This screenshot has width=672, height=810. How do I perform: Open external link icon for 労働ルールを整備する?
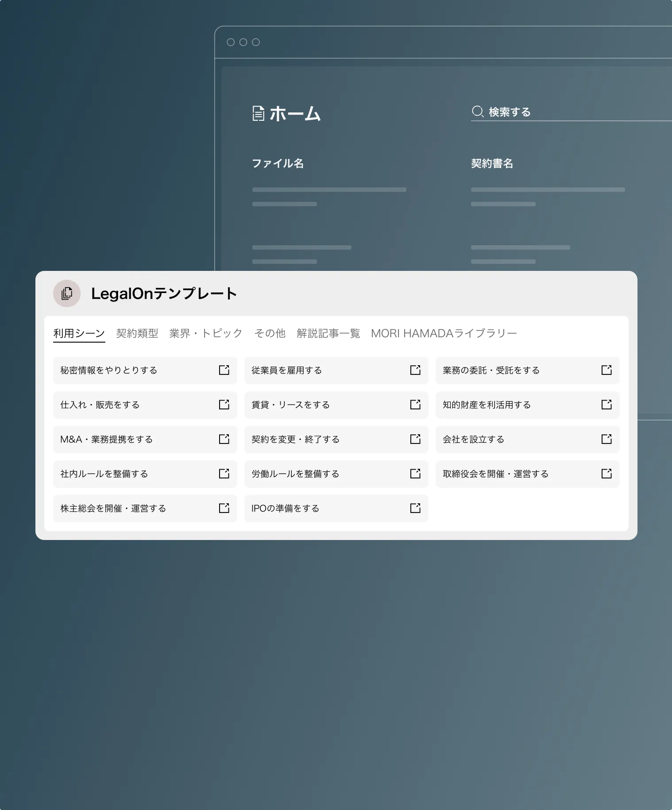click(415, 474)
